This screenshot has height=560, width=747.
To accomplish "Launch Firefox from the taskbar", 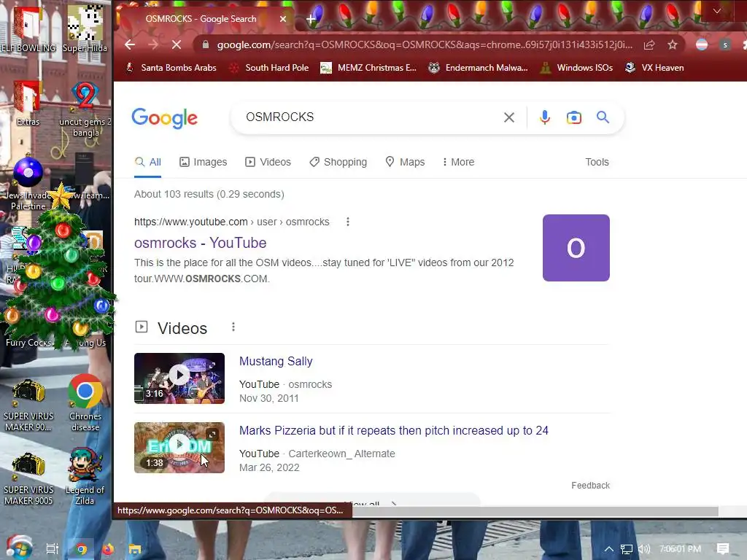I will coord(108,550).
